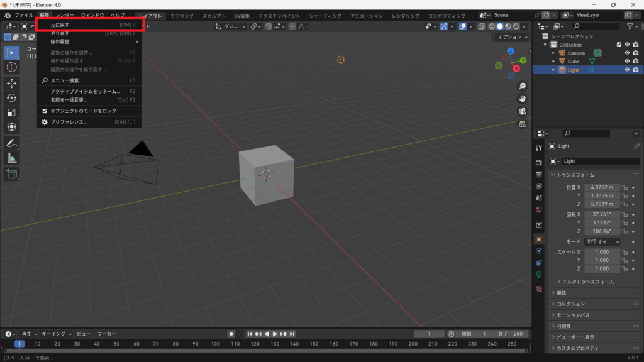
Task: Click the current frame field showing 1
Action: click(x=429, y=334)
